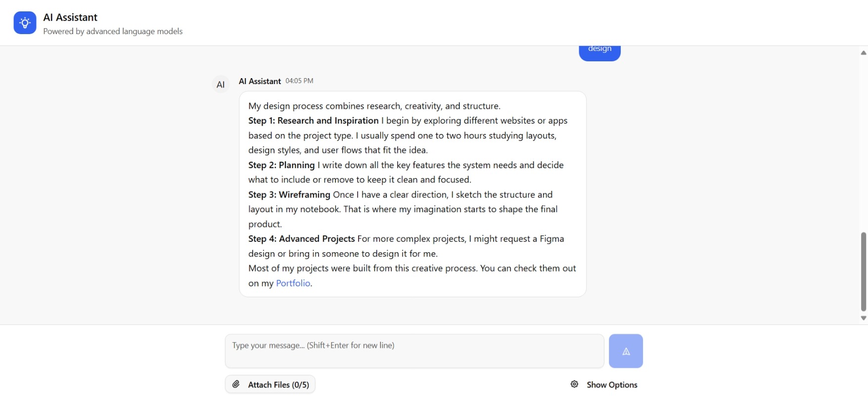Image resolution: width=868 pixels, height=402 pixels.
Task: Click the blue "design" user message bubble
Action: [599, 51]
